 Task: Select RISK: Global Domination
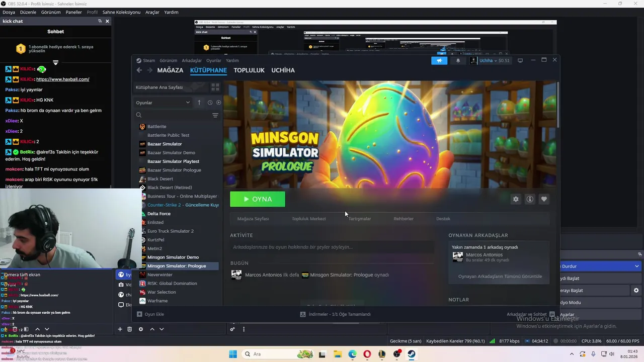[x=172, y=284]
